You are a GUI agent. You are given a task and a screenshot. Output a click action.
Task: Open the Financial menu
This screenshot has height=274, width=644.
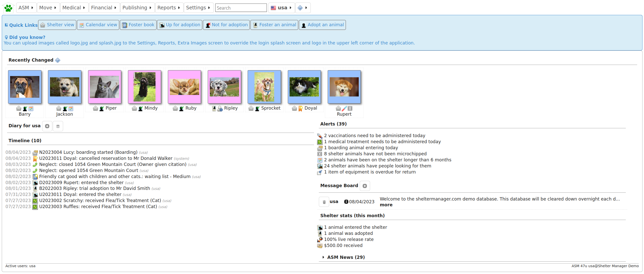(x=104, y=8)
